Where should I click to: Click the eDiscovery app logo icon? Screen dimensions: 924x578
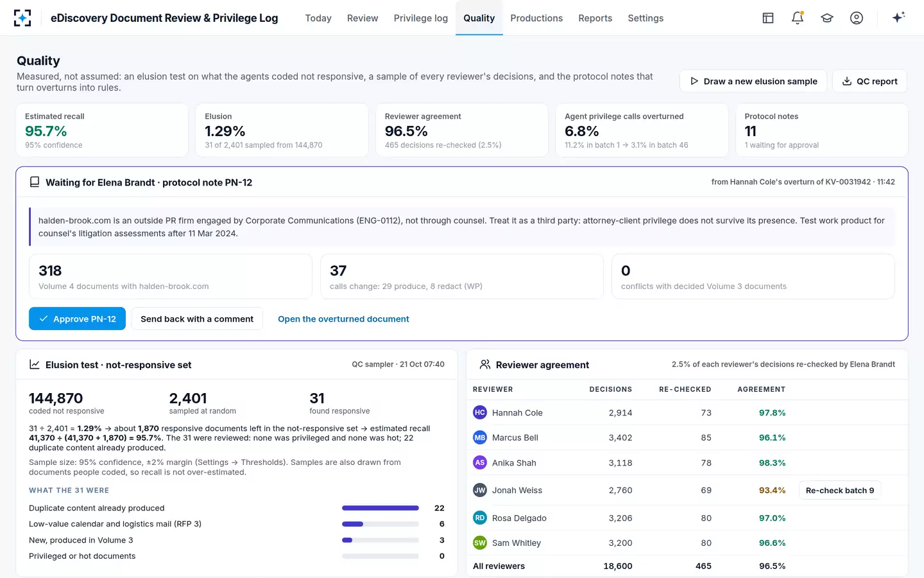coord(22,18)
